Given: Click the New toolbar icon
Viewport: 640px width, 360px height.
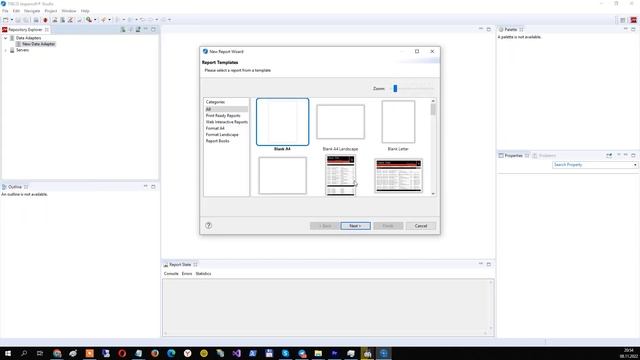Looking at the screenshot, I should click(x=5, y=20).
